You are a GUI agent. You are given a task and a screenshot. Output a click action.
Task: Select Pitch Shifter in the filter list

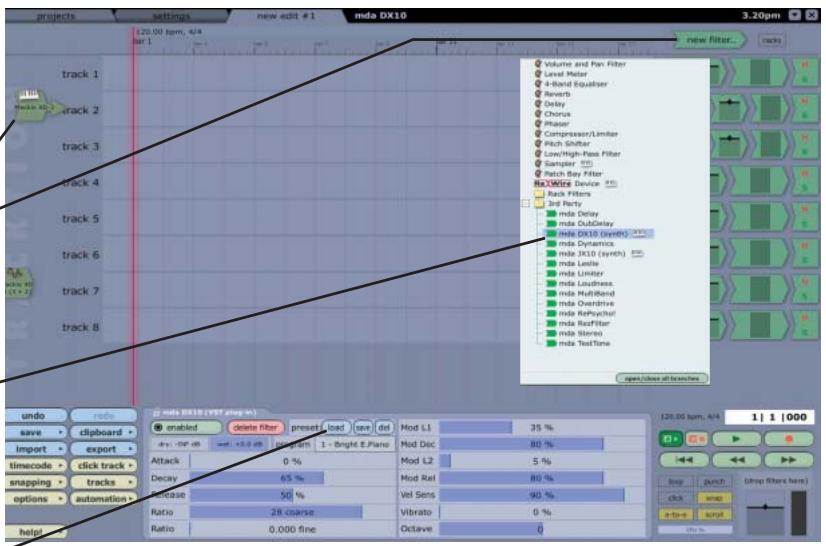(x=567, y=144)
